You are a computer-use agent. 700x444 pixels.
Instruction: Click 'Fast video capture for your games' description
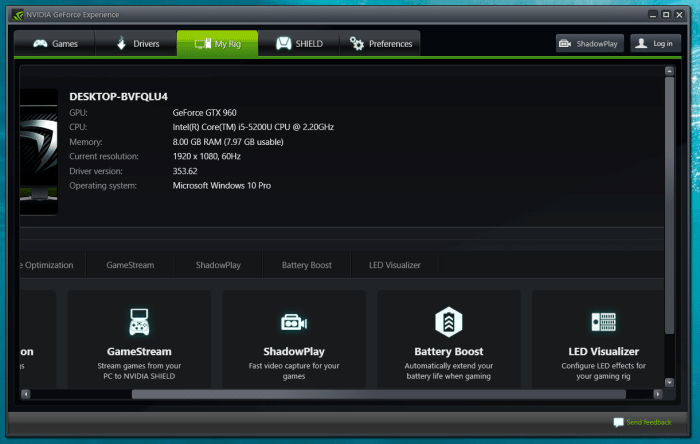pyautogui.click(x=294, y=371)
